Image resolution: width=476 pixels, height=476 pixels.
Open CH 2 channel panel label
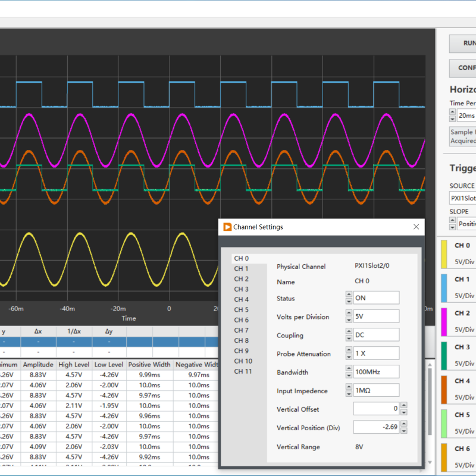(x=462, y=314)
